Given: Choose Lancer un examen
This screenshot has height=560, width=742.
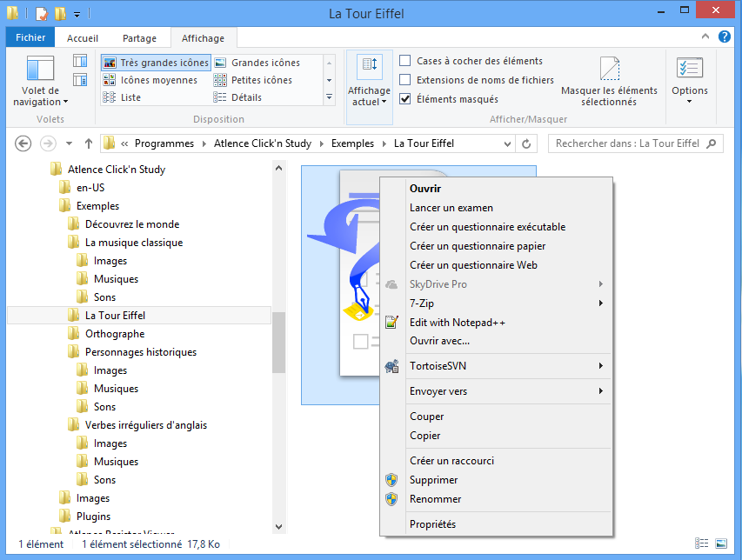Looking at the screenshot, I should (x=496, y=208).
